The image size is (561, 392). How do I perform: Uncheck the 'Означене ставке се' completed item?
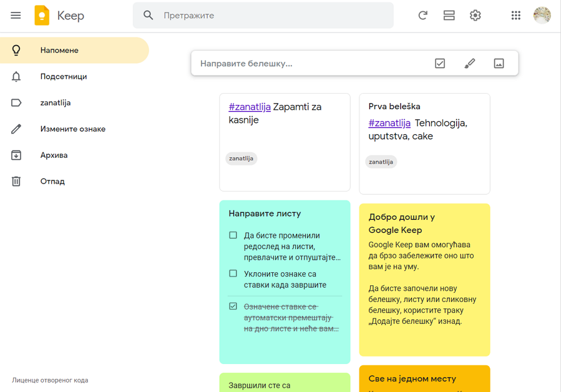pos(233,306)
